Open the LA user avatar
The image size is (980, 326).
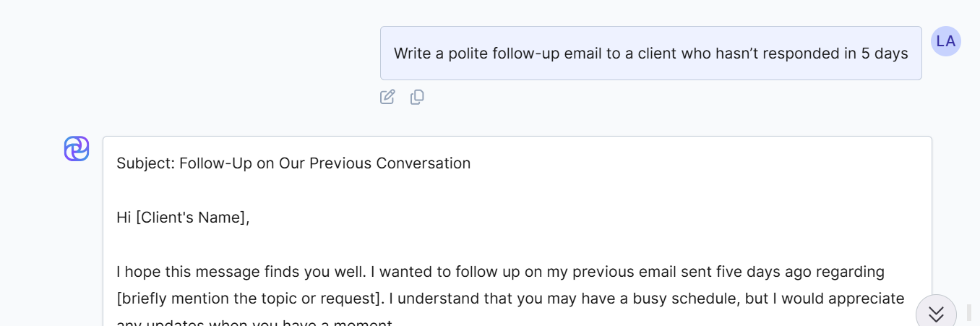945,41
